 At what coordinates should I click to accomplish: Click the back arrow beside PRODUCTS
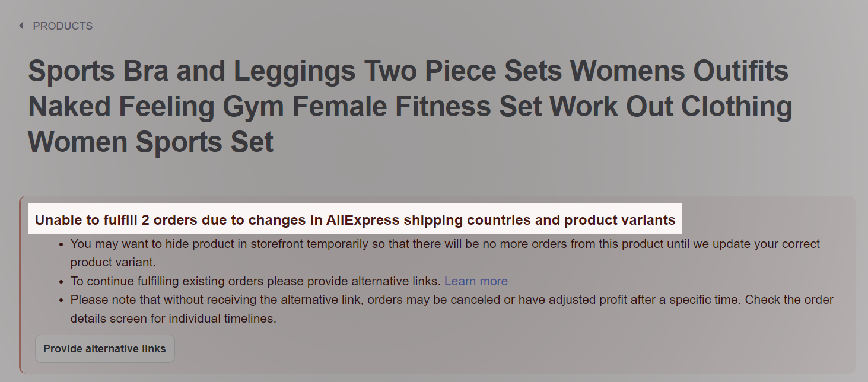point(21,26)
